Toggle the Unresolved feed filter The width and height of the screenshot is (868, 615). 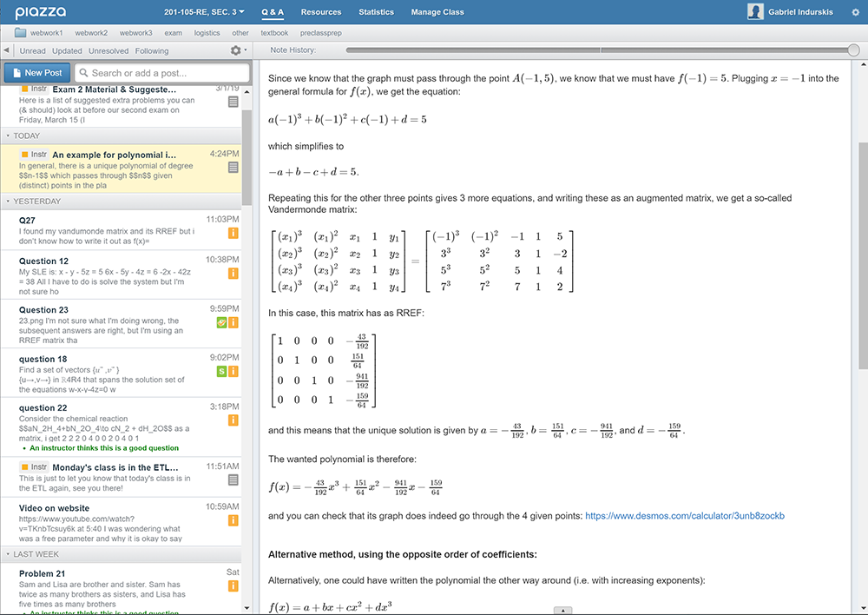click(x=108, y=51)
